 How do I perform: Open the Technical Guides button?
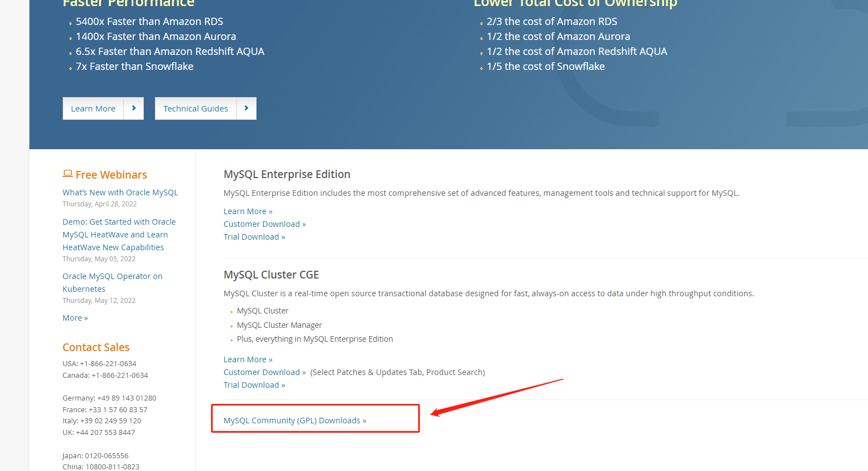click(x=205, y=109)
